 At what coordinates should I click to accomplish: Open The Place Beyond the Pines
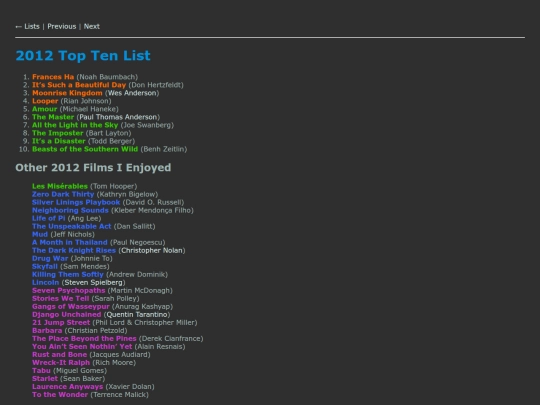tap(84, 339)
